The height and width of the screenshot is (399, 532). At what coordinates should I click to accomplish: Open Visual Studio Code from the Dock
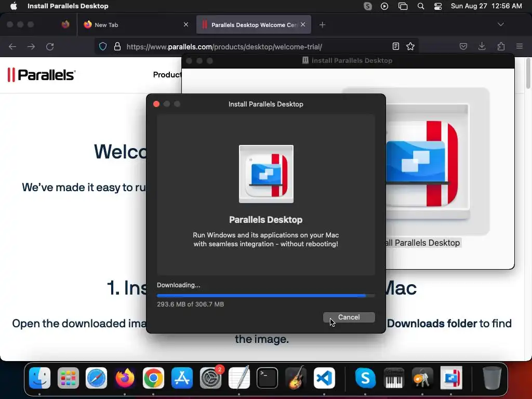[x=324, y=378]
